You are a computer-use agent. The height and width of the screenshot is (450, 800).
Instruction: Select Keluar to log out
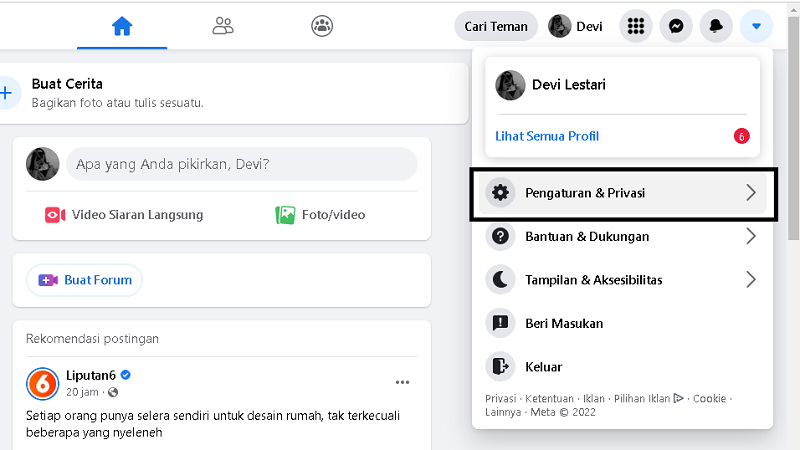pos(543,367)
